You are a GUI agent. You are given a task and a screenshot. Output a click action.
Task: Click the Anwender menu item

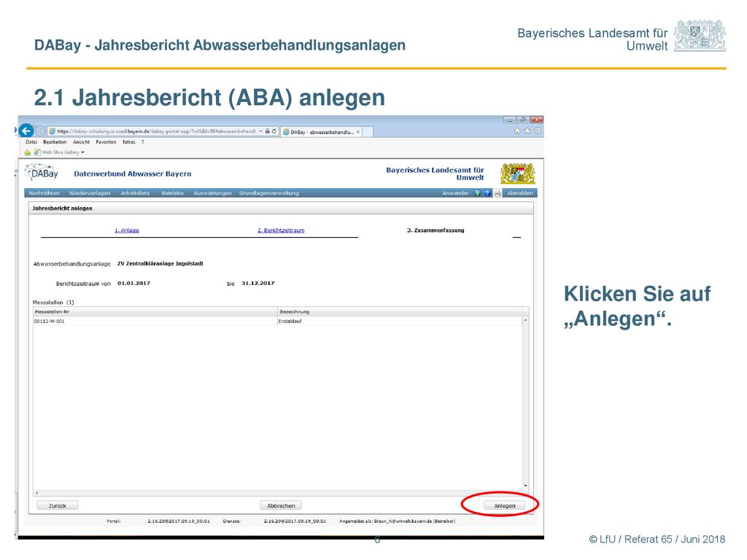(x=455, y=192)
